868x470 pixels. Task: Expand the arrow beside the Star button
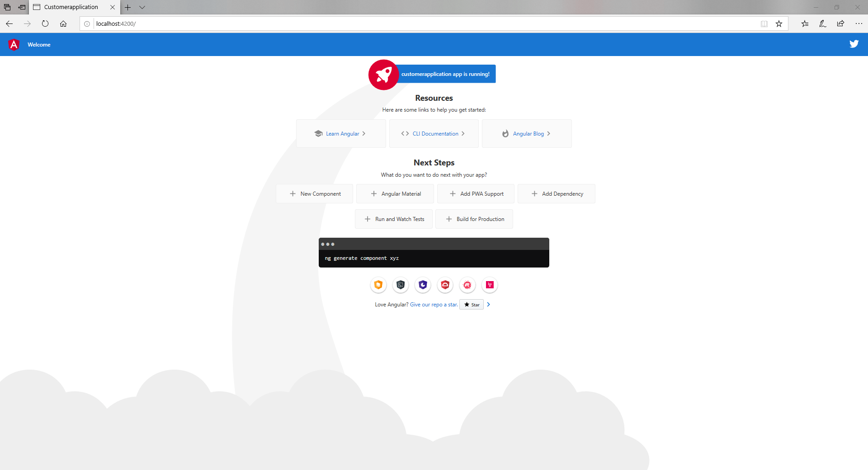pos(488,304)
